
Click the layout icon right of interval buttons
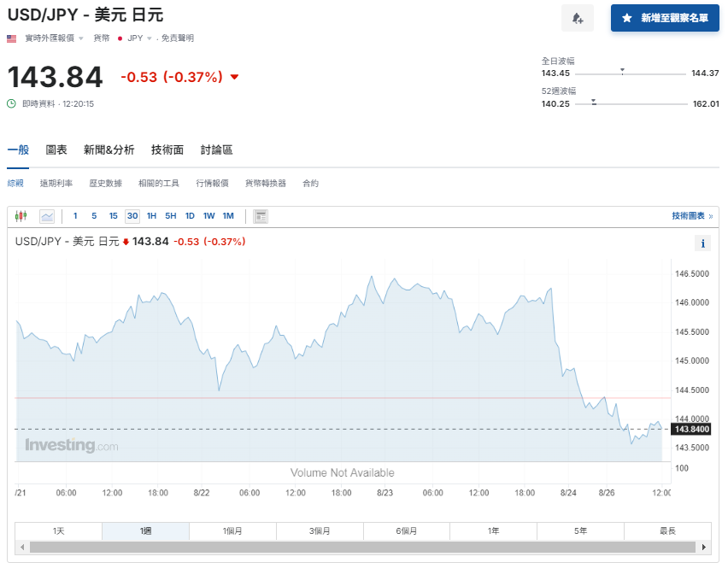tap(259, 216)
